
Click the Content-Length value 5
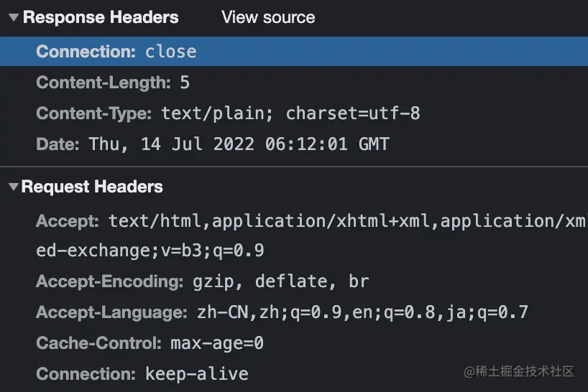tap(185, 83)
